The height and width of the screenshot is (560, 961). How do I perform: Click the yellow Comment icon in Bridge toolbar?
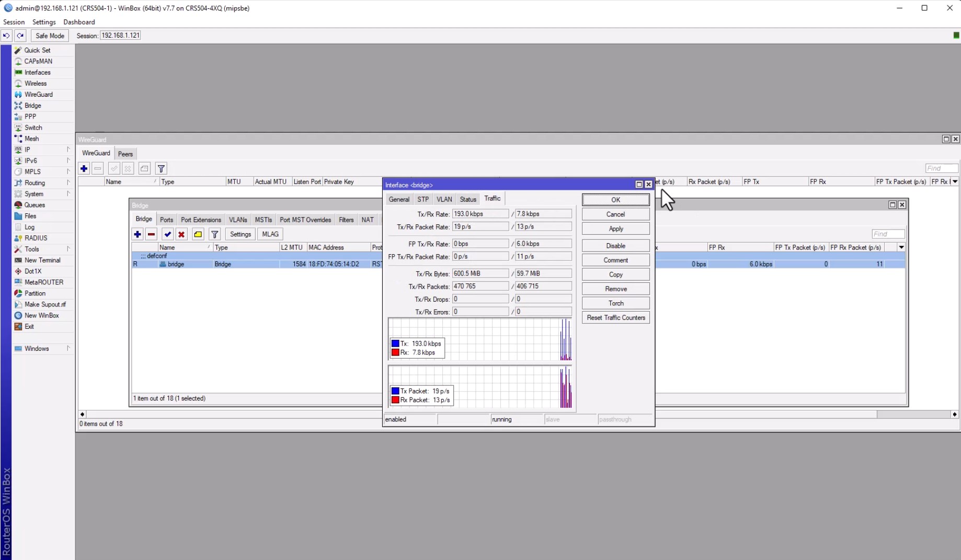[x=198, y=234]
